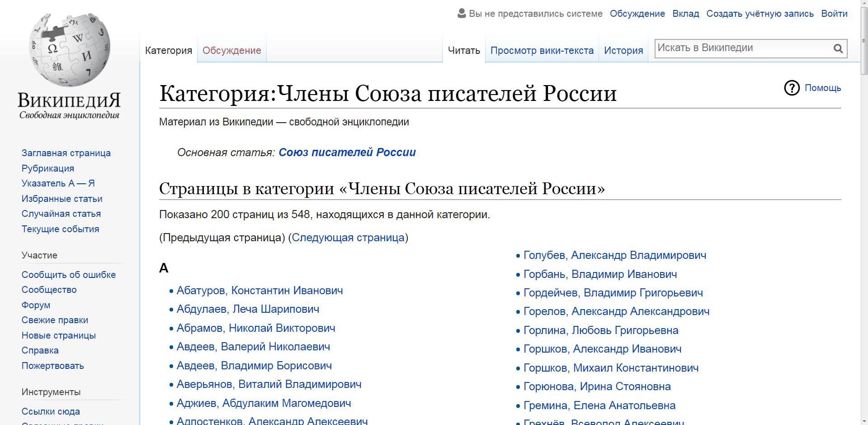
Task: Open the История tab
Action: coord(623,50)
